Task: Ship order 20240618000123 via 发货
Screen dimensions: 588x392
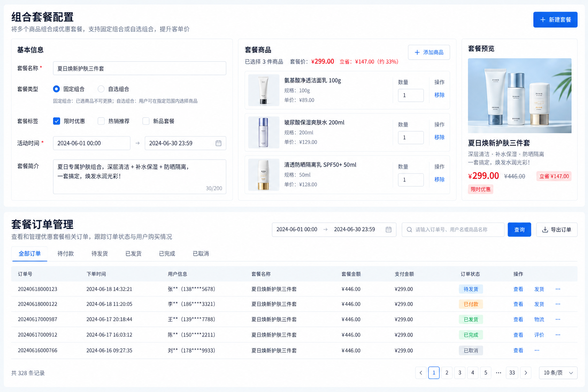Action: point(539,289)
